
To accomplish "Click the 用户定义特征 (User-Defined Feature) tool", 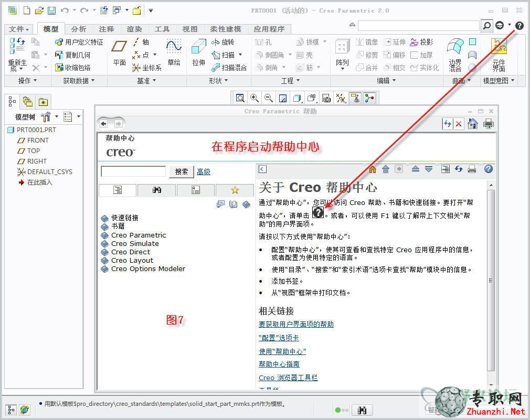I will click(x=79, y=42).
